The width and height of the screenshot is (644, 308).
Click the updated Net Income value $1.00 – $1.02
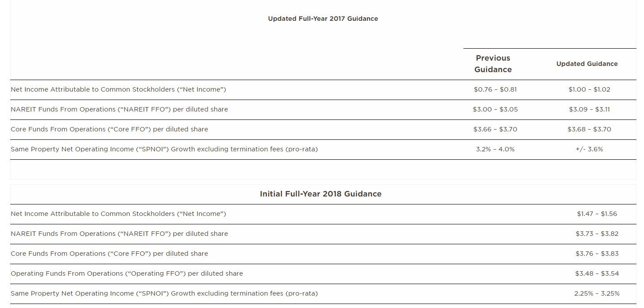(589, 89)
